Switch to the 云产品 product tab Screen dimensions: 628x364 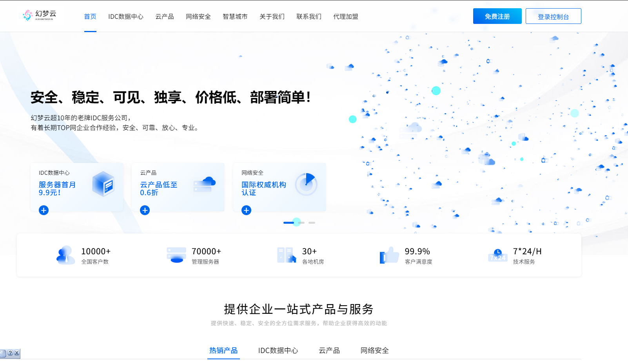(329, 350)
